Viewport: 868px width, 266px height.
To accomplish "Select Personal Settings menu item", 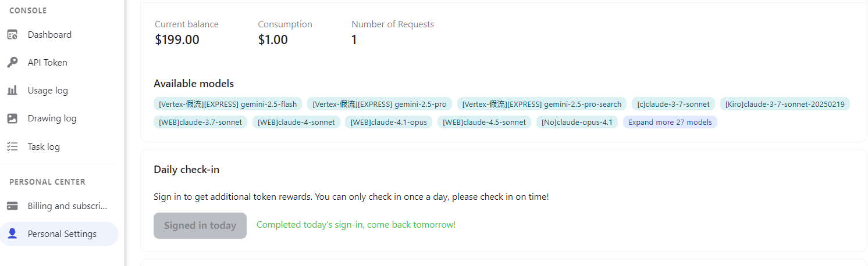I will click(x=59, y=234).
